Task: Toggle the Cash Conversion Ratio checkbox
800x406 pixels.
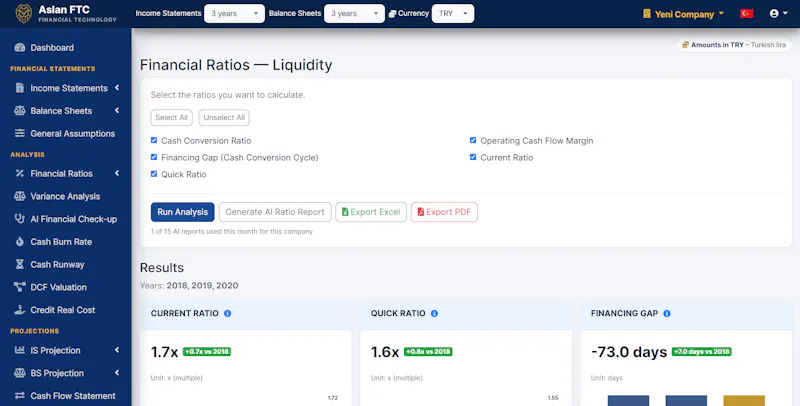Action: pyautogui.click(x=154, y=140)
